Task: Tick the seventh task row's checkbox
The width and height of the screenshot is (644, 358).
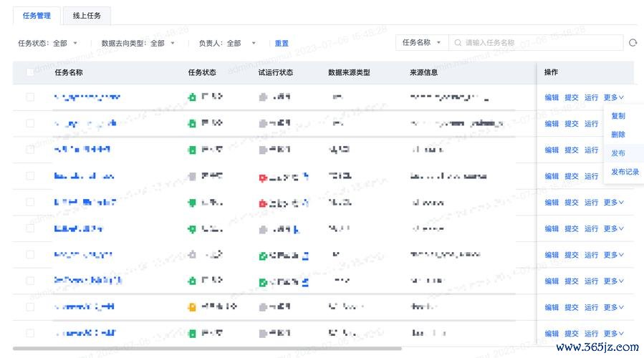Action: [30, 255]
